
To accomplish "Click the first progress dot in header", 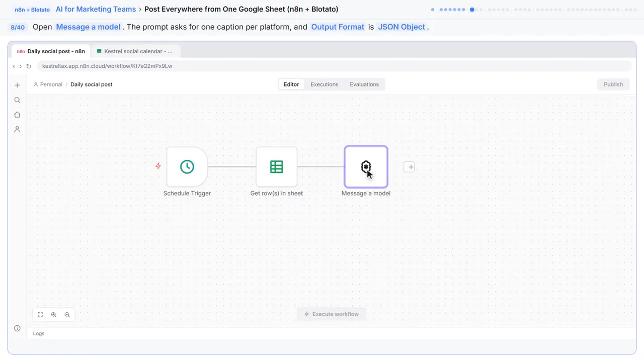I will click(433, 10).
